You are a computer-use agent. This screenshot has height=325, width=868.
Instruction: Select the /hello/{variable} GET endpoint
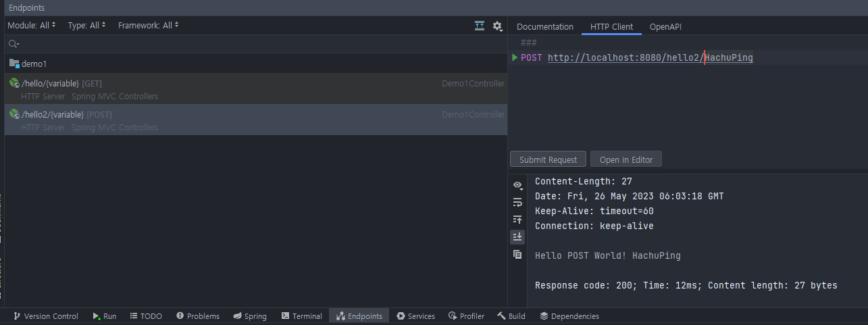[255, 89]
